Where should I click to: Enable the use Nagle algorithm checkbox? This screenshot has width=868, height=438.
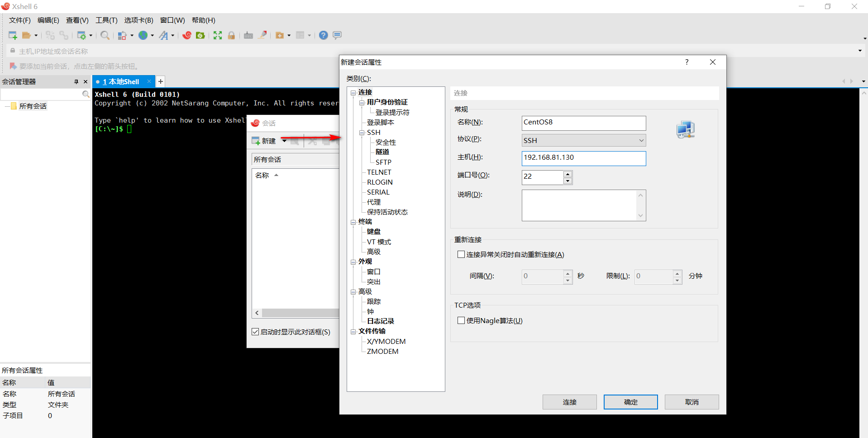461,320
